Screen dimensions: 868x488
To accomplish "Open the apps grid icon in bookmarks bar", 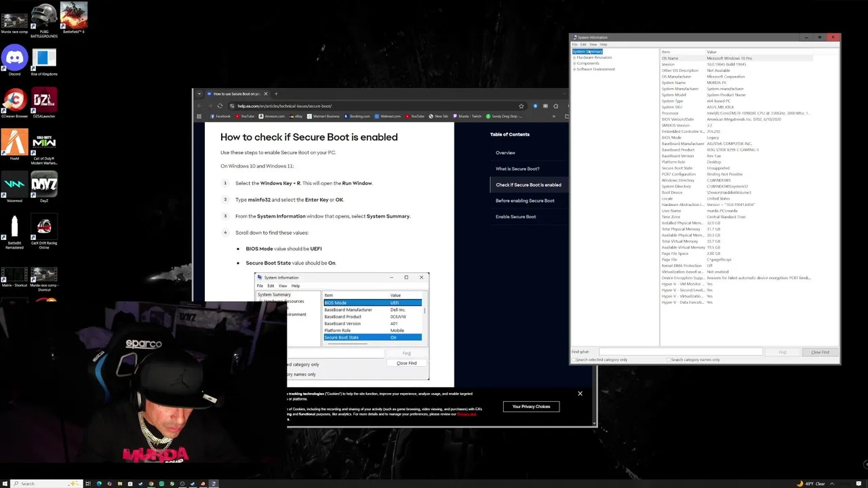I will pos(199,116).
